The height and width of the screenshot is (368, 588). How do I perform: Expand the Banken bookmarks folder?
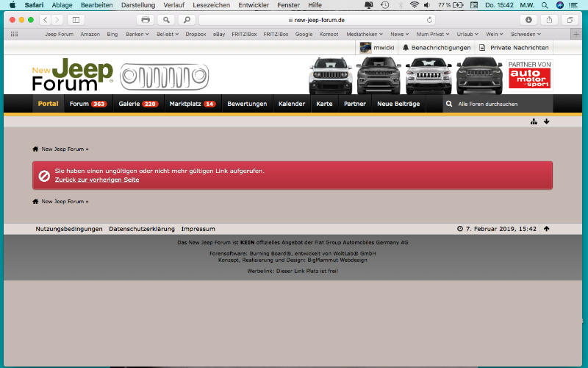pos(137,34)
